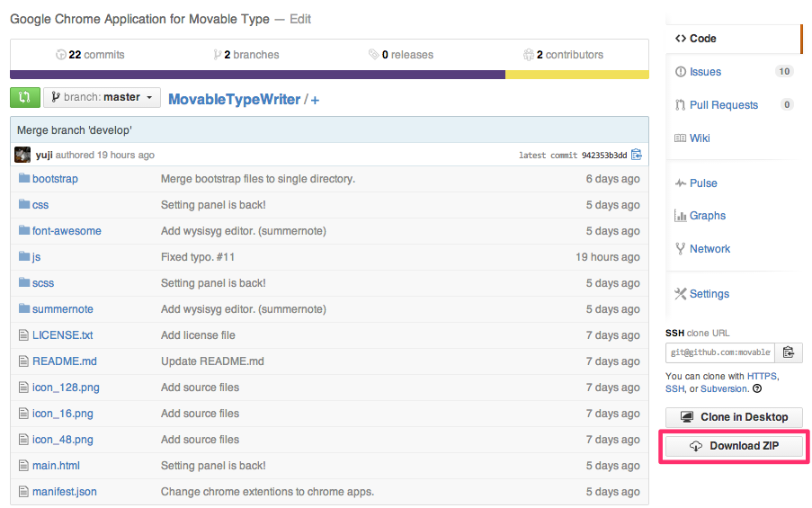Open commit 'Fixed typo. #11' message

tap(197, 257)
